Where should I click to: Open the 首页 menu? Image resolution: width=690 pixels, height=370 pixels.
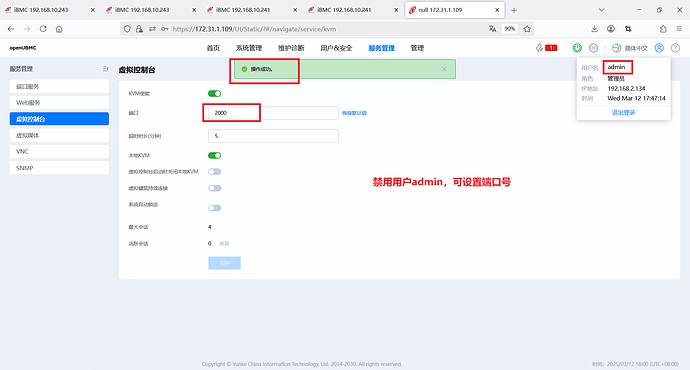(213, 48)
